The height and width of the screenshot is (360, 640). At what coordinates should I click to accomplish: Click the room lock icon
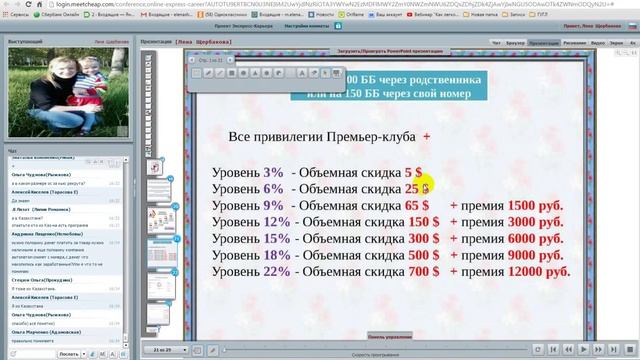[338, 26]
